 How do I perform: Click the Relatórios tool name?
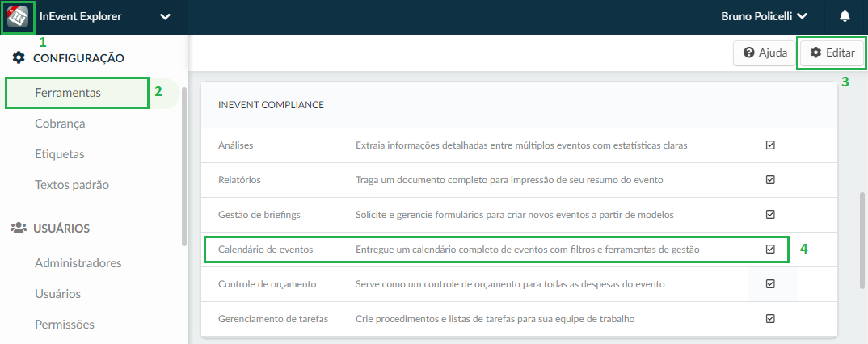click(x=240, y=180)
